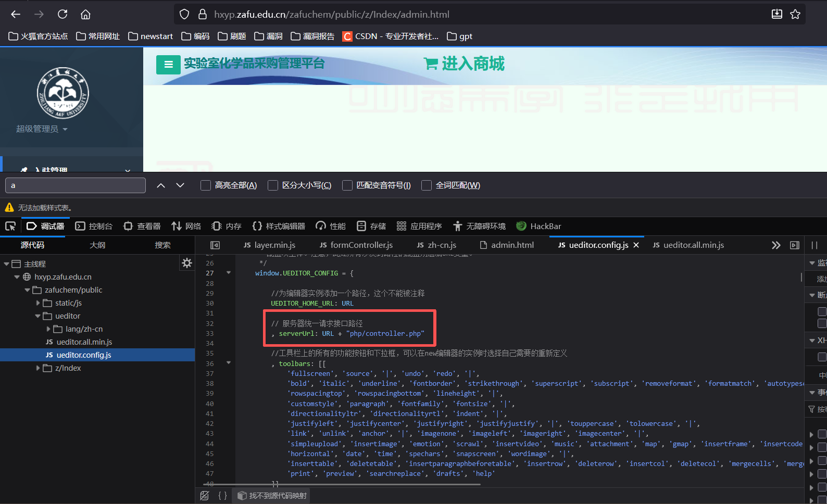Enable the 高亮全部 checkbox
827x504 pixels.
tap(206, 185)
